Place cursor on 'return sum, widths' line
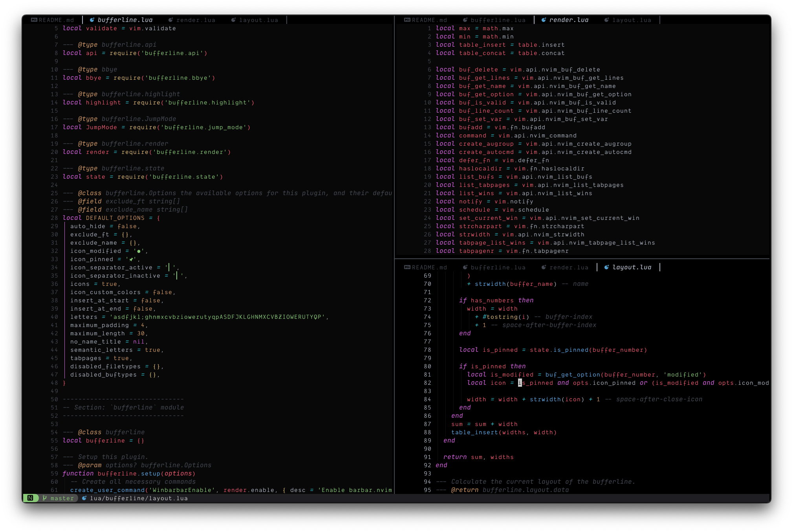793x532 pixels. pyautogui.click(x=478, y=457)
